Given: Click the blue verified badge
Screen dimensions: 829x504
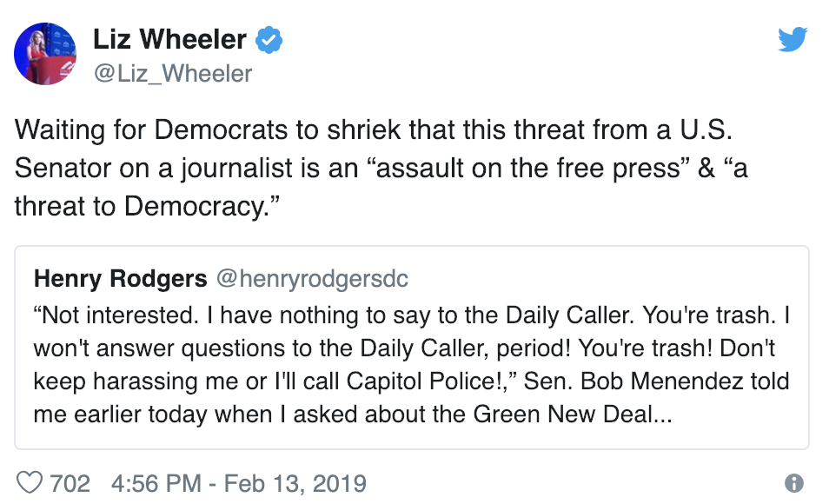Looking at the screenshot, I should coord(269,40).
